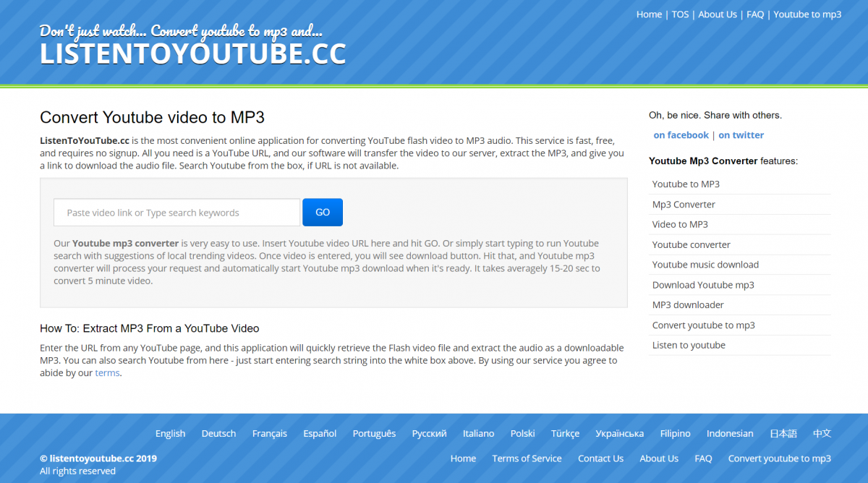Click the LISTENTOYOUTUBE.CC logo
This screenshot has width=868, height=483.
pos(192,52)
